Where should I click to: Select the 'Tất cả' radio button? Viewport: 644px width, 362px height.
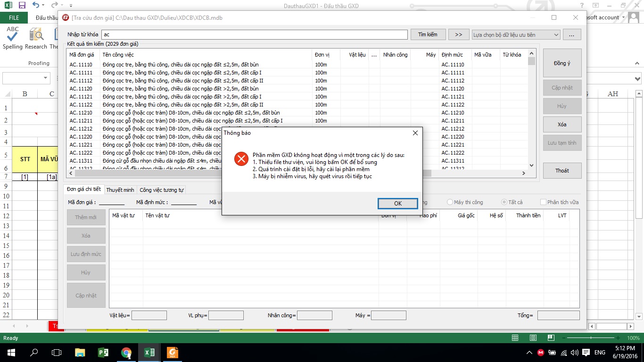504,202
